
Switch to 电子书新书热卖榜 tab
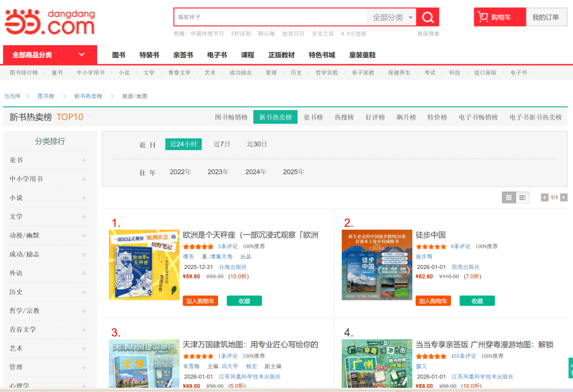[535, 117]
